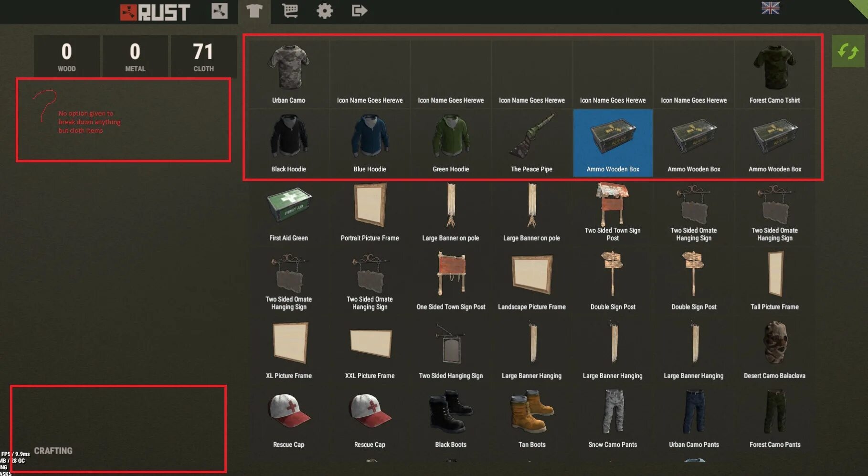Screen dimensions: 868x476
Task: Open the gear settings tab
Action: point(325,11)
